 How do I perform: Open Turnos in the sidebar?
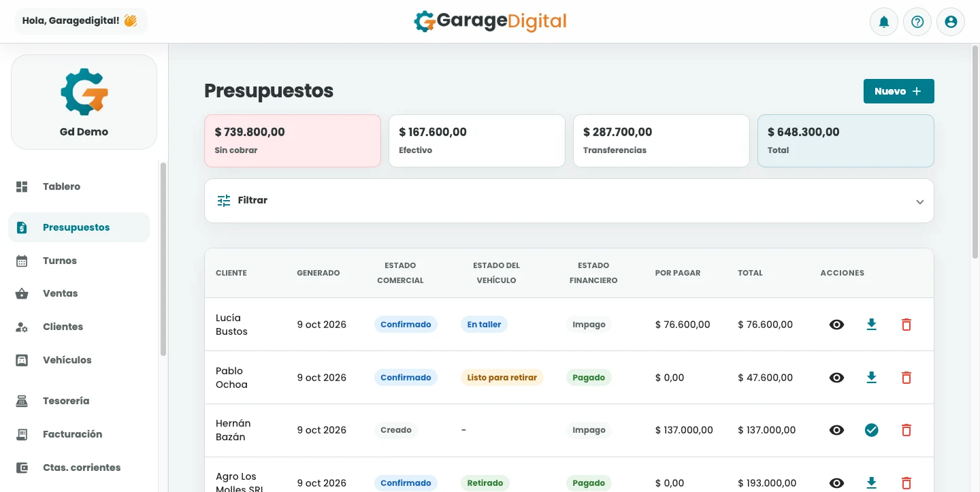click(79, 261)
